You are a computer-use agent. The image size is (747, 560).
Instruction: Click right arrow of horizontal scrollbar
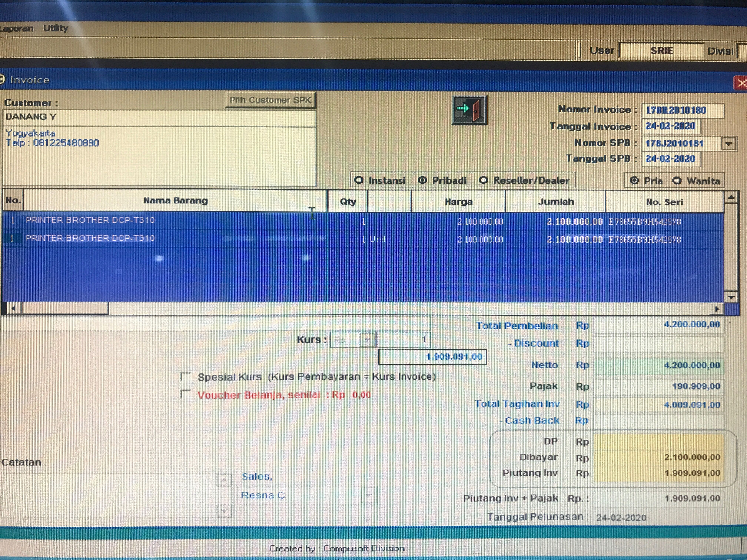pyautogui.click(x=717, y=309)
